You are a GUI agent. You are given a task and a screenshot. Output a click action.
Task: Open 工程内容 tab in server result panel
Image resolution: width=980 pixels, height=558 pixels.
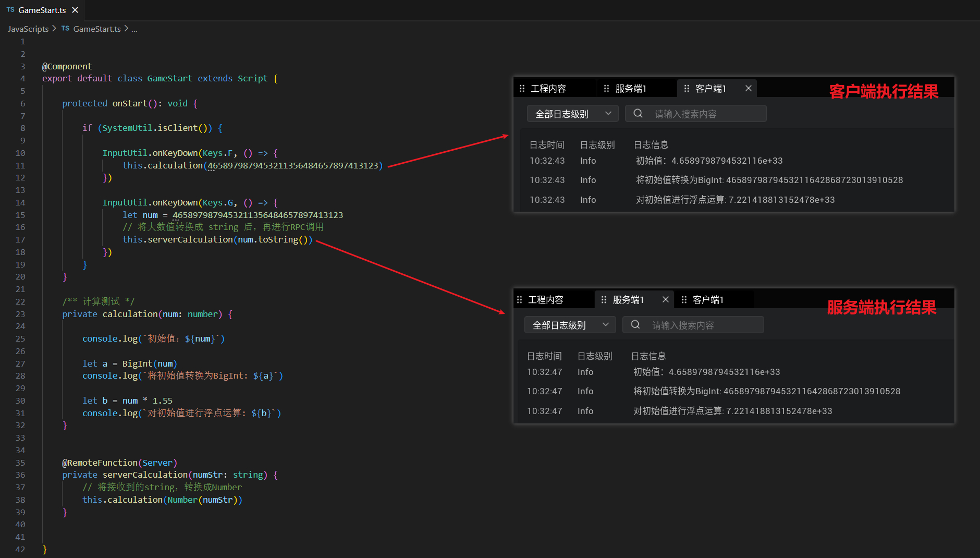pyautogui.click(x=546, y=300)
